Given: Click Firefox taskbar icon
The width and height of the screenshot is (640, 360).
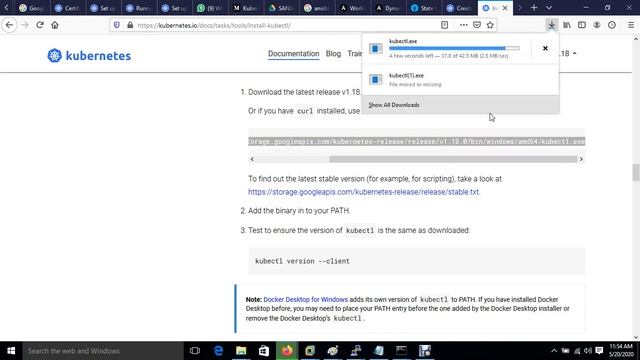Looking at the screenshot, I should [x=287, y=351].
